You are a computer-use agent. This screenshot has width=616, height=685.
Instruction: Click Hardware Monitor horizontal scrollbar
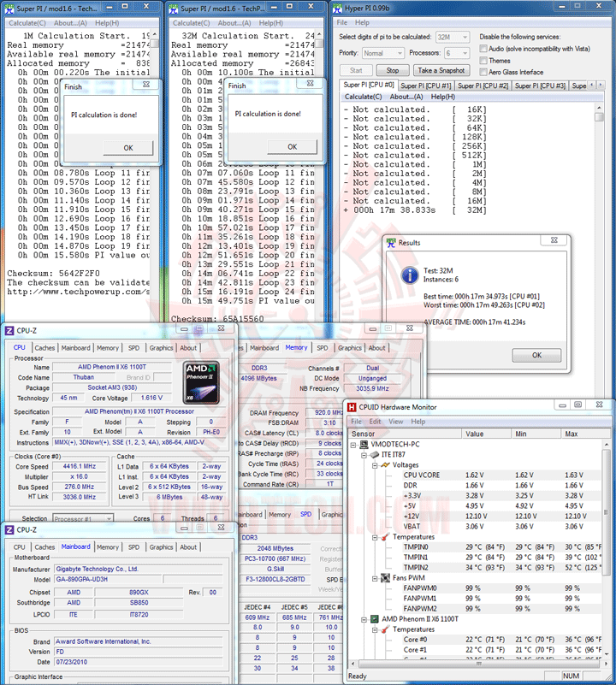tap(479, 664)
